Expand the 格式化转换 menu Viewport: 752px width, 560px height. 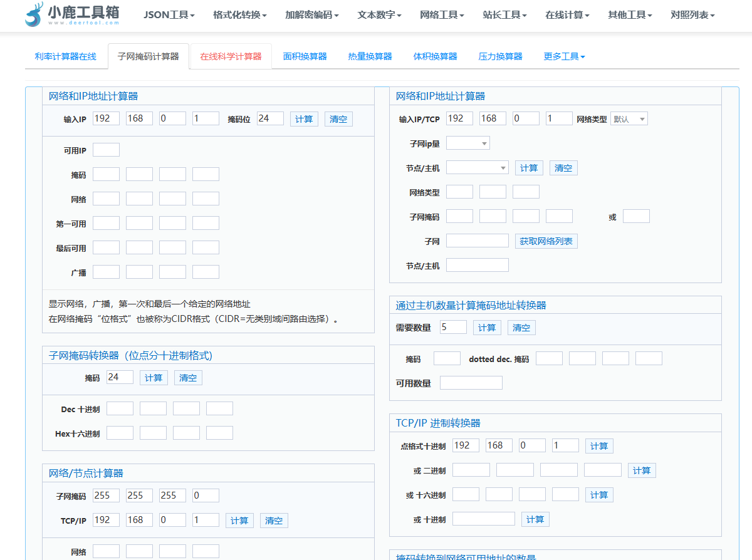coord(240,15)
